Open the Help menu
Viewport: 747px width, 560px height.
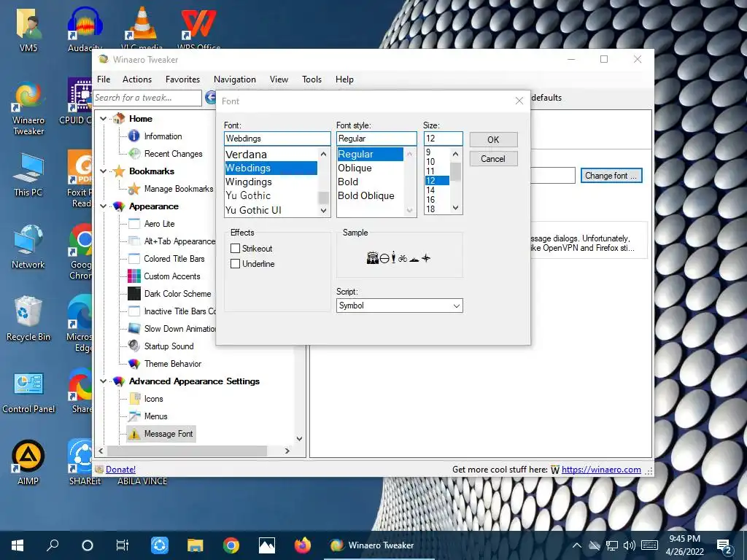(x=344, y=79)
